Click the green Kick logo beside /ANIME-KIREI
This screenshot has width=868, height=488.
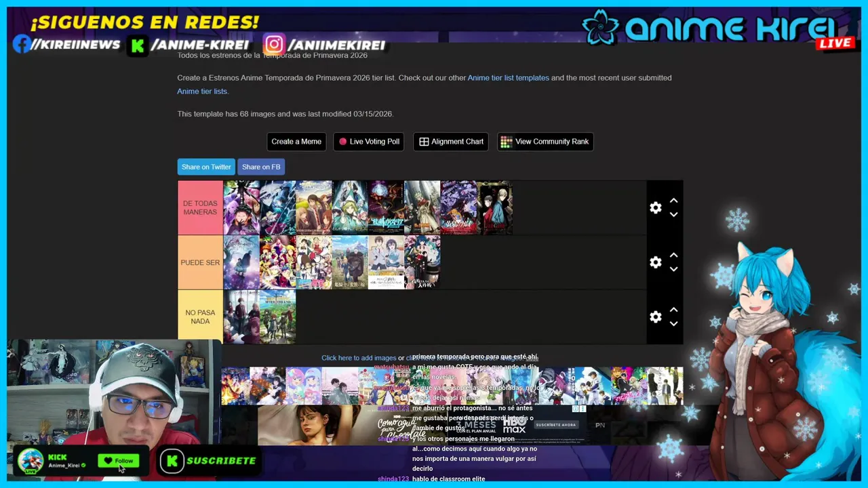pyautogui.click(x=138, y=45)
